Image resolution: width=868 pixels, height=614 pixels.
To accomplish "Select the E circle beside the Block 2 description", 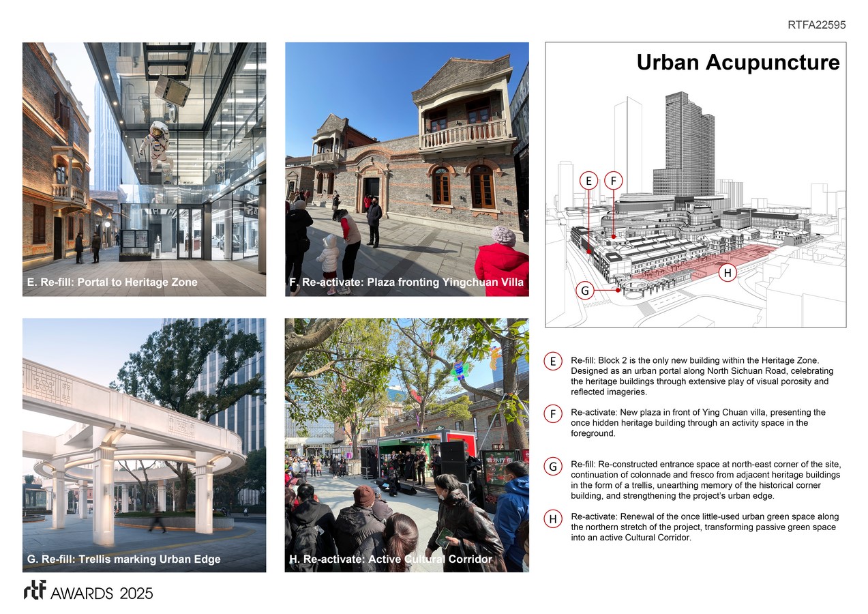I will (x=553, y=362).
